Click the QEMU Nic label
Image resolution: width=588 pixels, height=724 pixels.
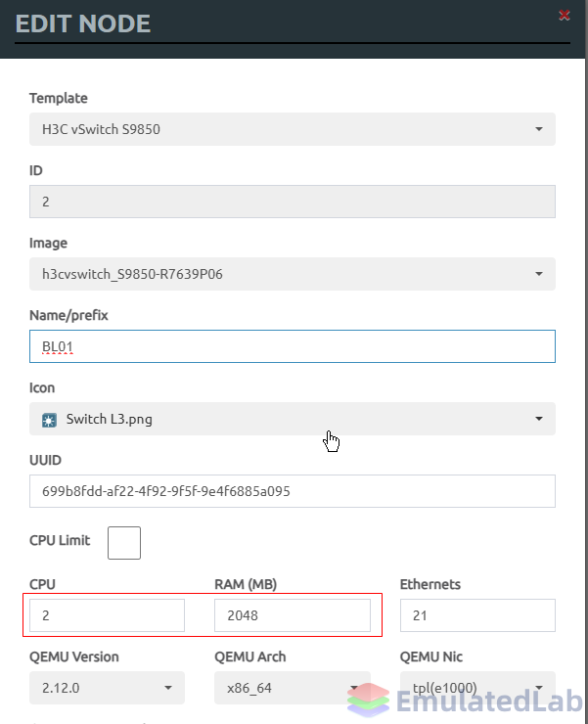[431, 656]
